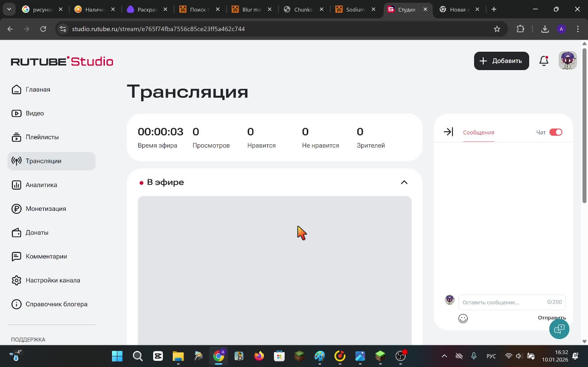The height and width of the screenshot is (367, 588).
Task: Open File Explorer from taskbar
Action: [x=178, y=356]
